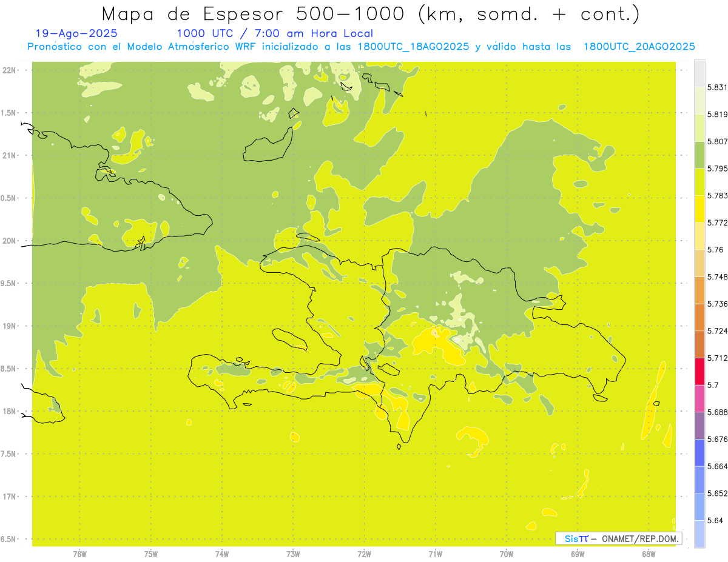Click the 17N latitude axis label
Screen dimensions: 728x562
tap(8, 497)
